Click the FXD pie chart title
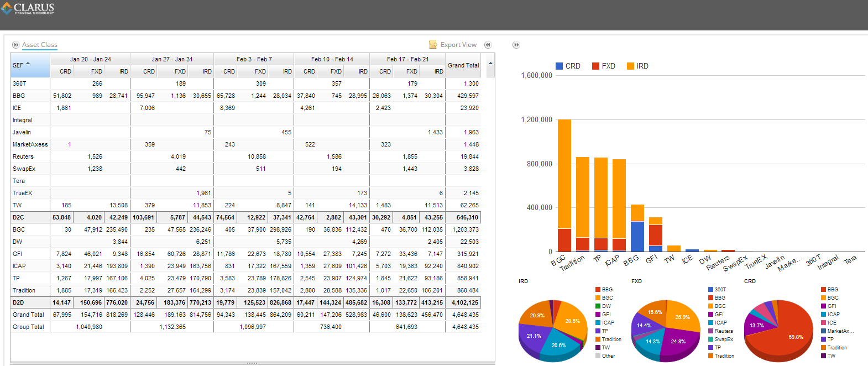The image size is (868, 366). [636, 281]
